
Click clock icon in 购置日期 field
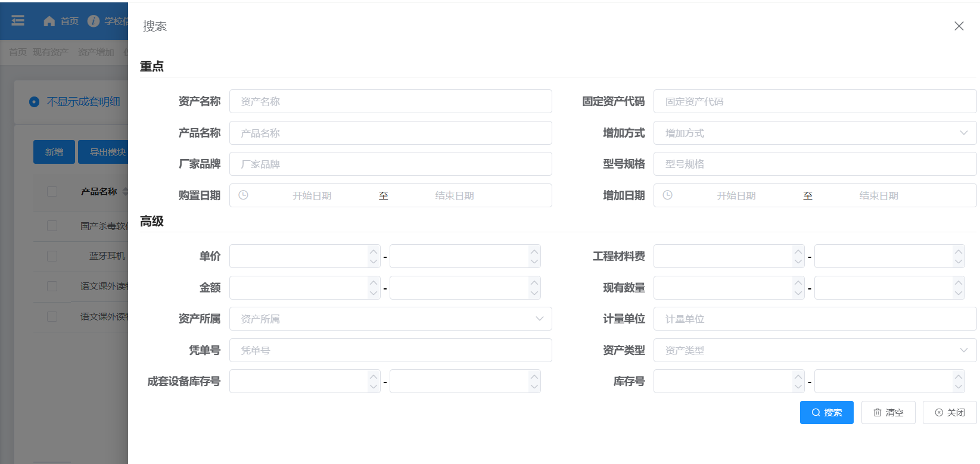(243, 195)
